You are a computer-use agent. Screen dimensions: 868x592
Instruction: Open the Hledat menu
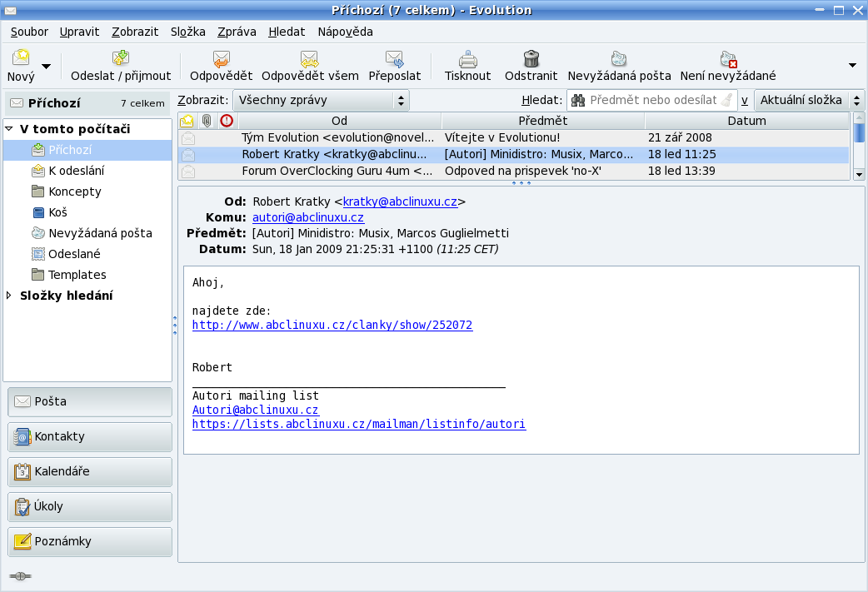click(287, 32)
